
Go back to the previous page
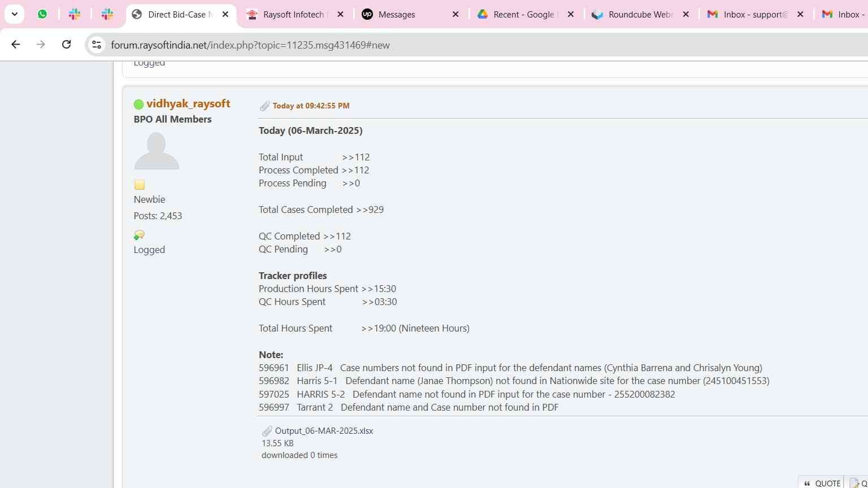point(15,45)
